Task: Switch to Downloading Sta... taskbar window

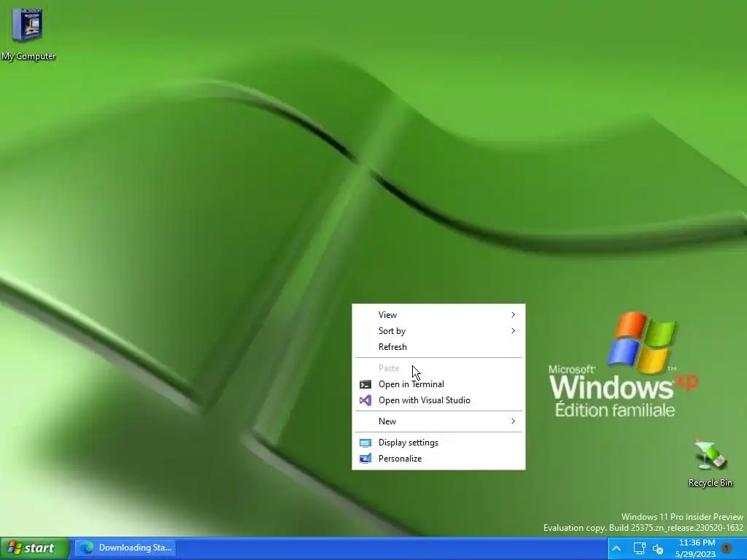Action: click(125, 548)
